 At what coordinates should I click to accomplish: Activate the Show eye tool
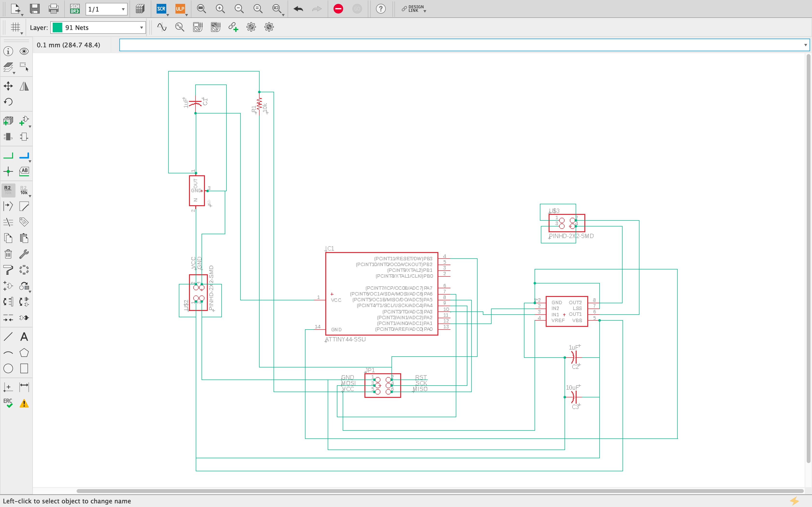24,51
